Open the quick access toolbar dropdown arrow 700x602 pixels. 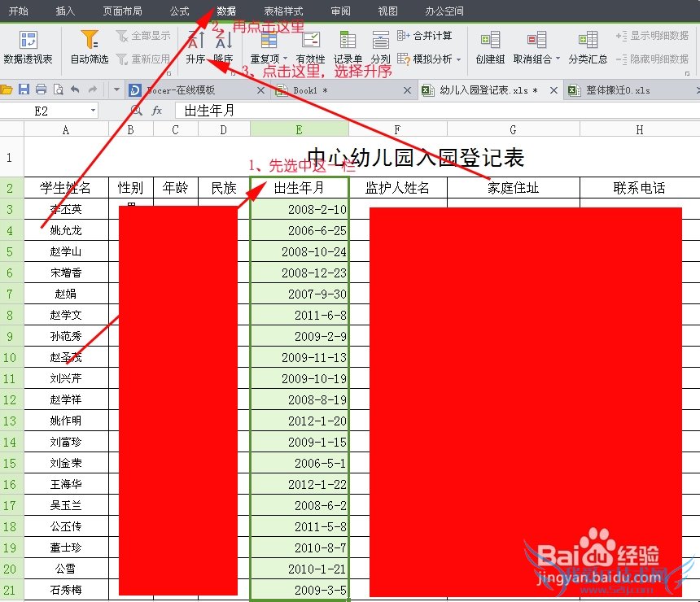click(x=116, y=89)
